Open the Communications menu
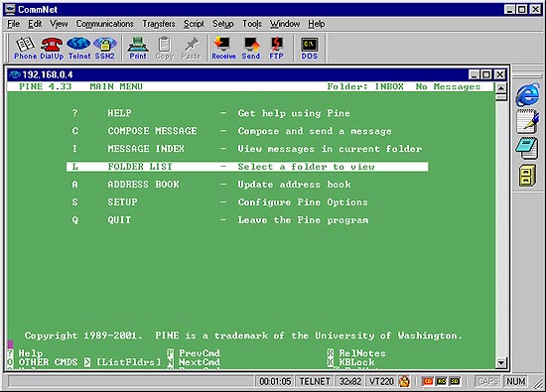The width and height of the screenshot is (546, 392). point(105,24)
